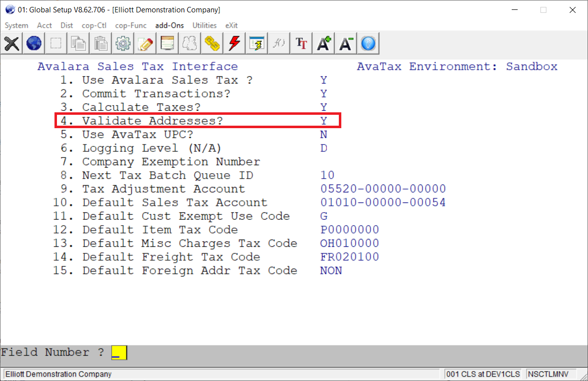The width and height of the screenshot is (588, 381).
Task: Click the Logging Level (N/A) label
Action: (152, 148)
